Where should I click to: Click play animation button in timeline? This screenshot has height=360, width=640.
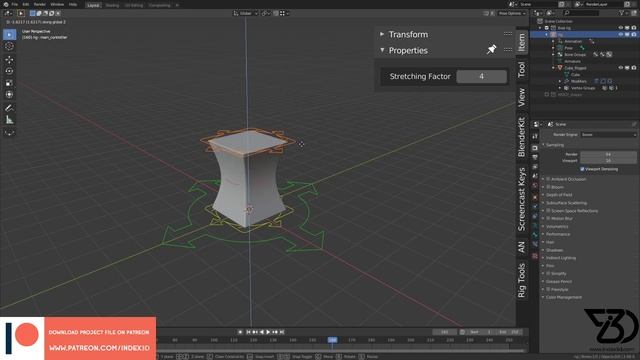268,332
